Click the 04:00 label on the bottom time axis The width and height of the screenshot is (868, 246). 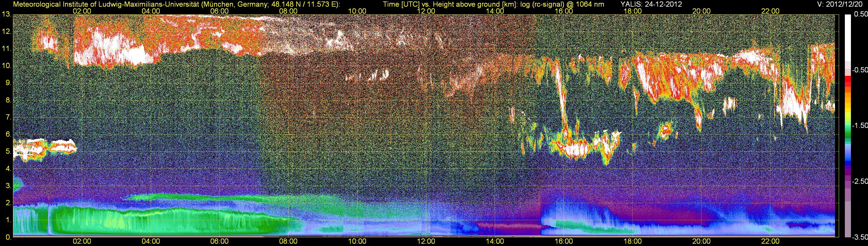[151, 241]
